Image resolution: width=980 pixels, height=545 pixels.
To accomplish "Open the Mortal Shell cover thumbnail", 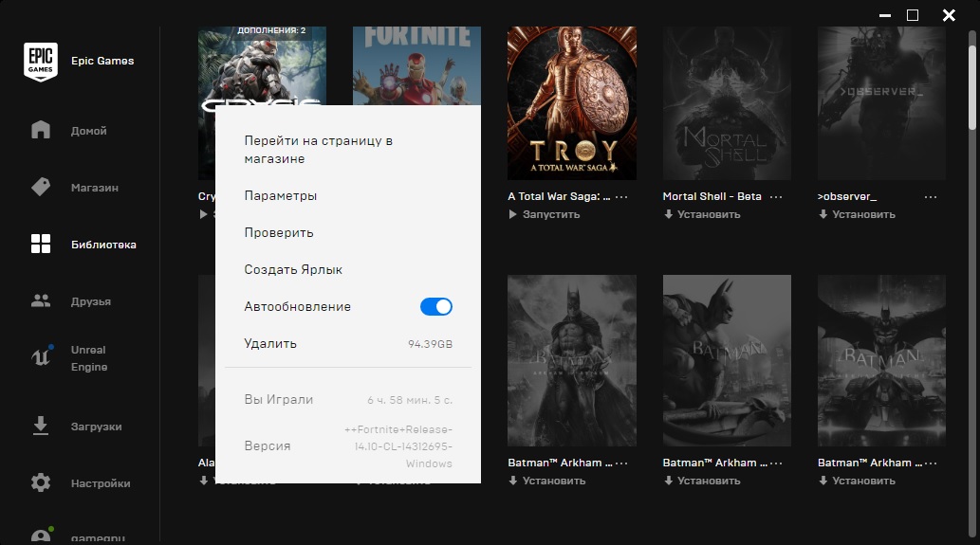I will click(x=727, y=103).
